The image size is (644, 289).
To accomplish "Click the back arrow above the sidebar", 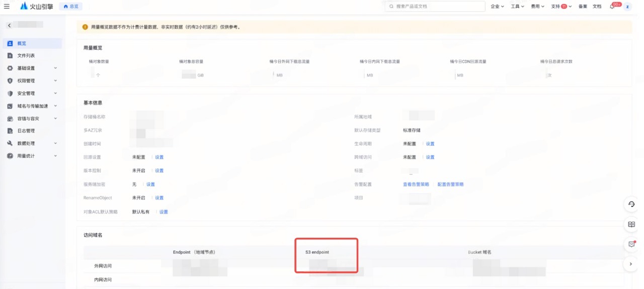I will (x=9, y=25).
